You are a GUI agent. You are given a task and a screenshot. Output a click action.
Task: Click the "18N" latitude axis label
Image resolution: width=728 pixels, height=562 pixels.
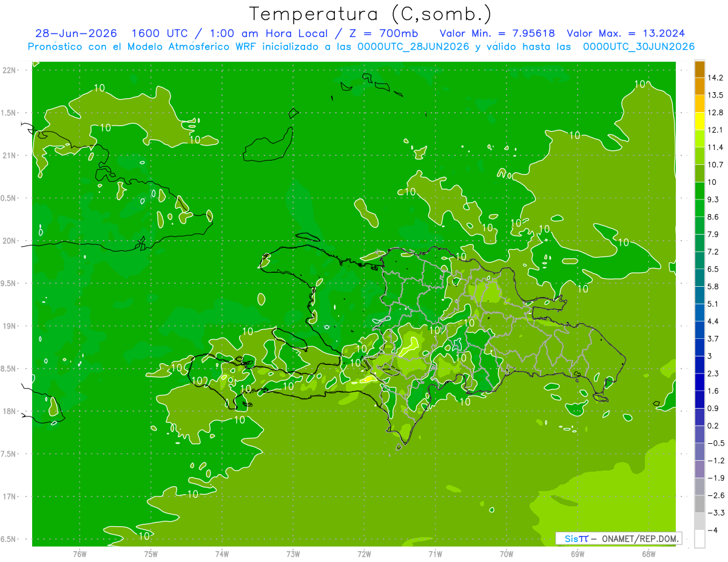(10, 411)
